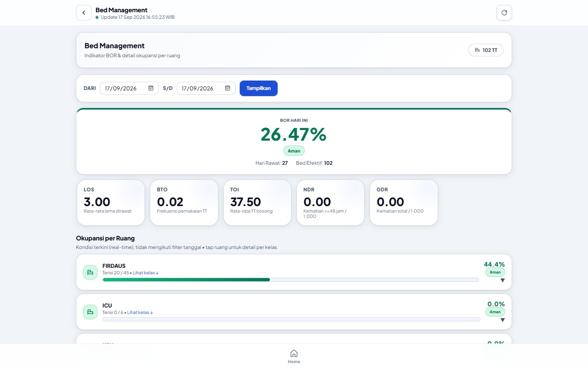Viewport: 588px width, 368px height.
Task: Click the FIRDAUS room bed icon
Action: (x=90, y=272)
